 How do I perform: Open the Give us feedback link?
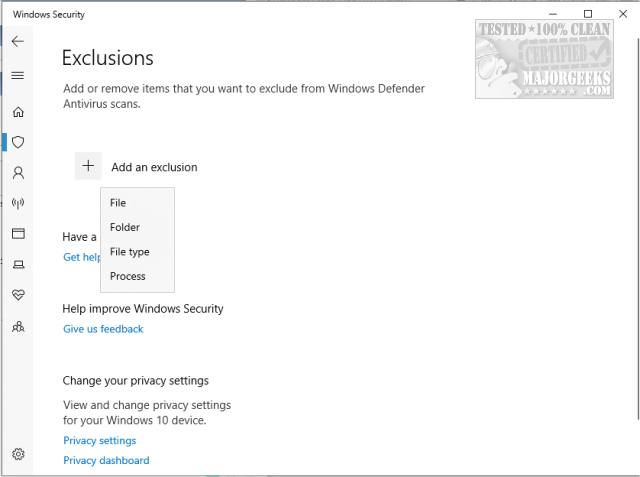coord(103,329)
